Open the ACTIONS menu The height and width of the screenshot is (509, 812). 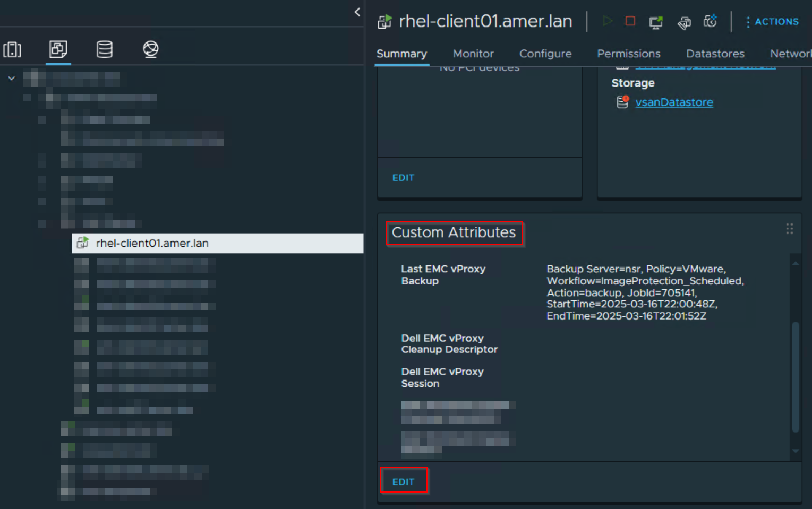point(773,22)
